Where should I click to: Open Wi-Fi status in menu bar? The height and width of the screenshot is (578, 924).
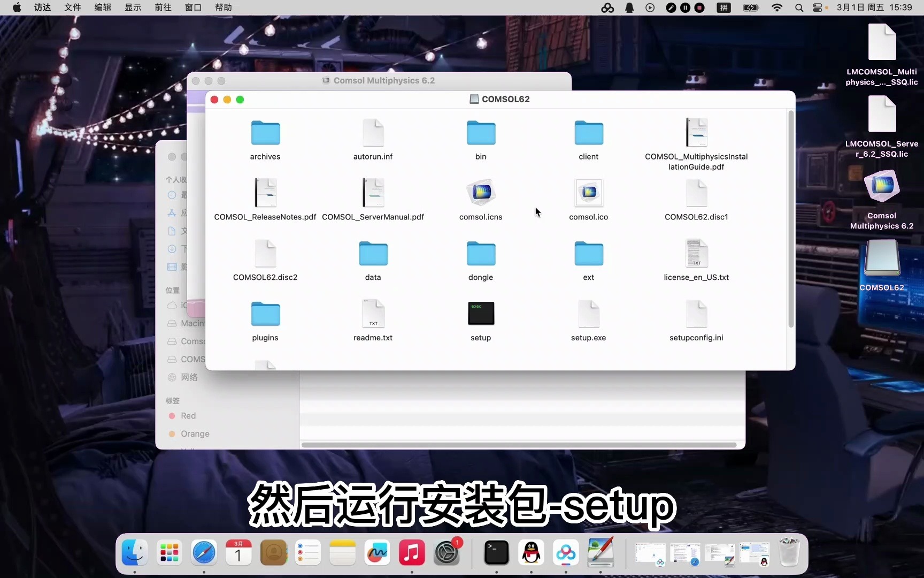(x=777, y=7)
